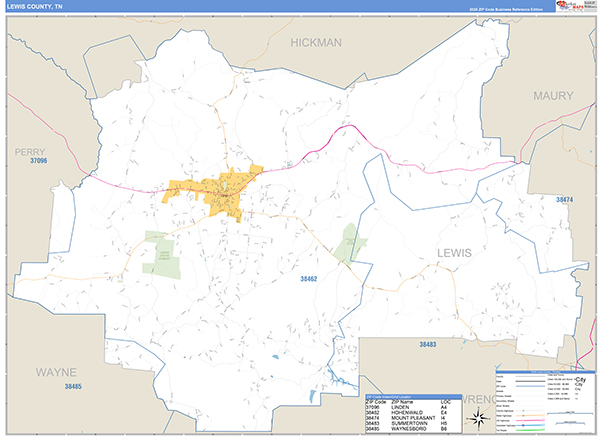Click the ZIP Code Index/Grid Locator header bar
Image resolution: width=600 pixels, height=436 pixels.
coord(414,397)
